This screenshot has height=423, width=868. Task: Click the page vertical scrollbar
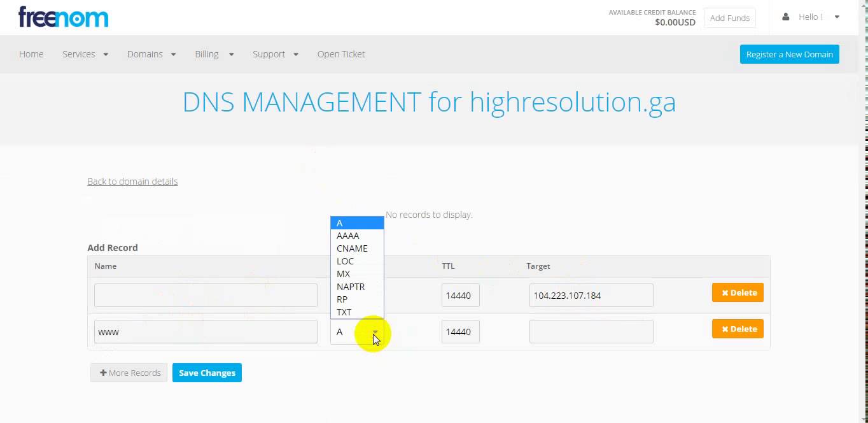(863, 211)
